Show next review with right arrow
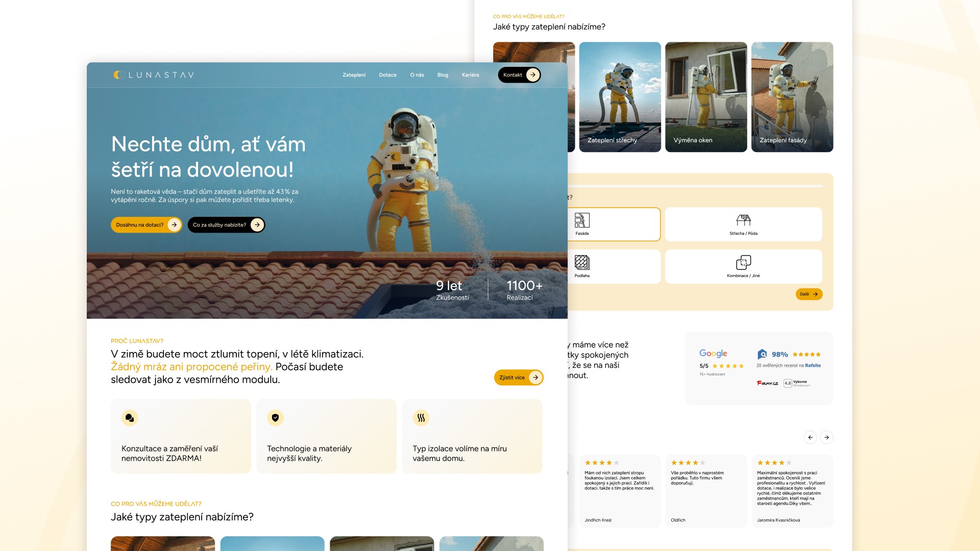This screenshot has height=551, width=980. click(827, 437)
